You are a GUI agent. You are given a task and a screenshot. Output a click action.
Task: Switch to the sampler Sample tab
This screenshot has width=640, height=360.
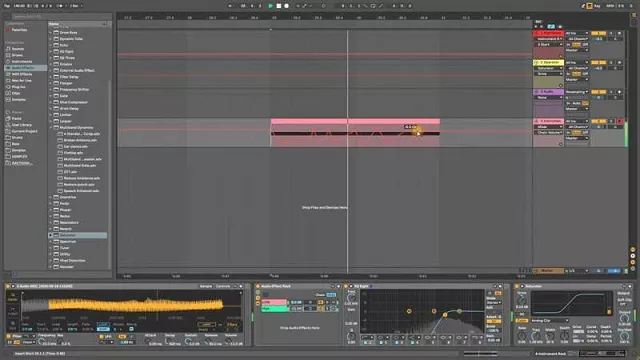click(206, 286)
